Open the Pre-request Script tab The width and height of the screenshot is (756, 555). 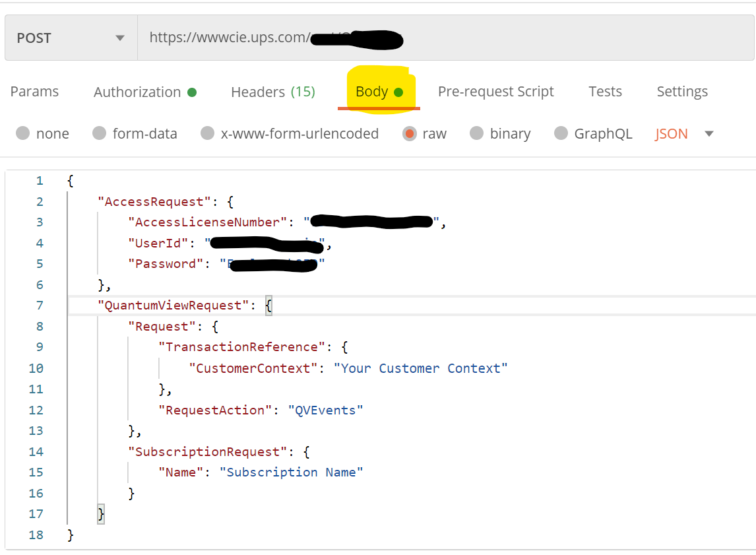pos(495,92)
